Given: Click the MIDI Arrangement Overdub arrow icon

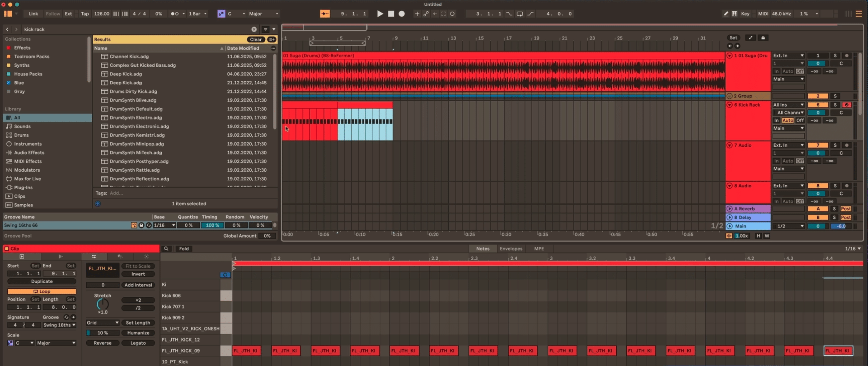Looking at the screenshot, I should [325, 14].
